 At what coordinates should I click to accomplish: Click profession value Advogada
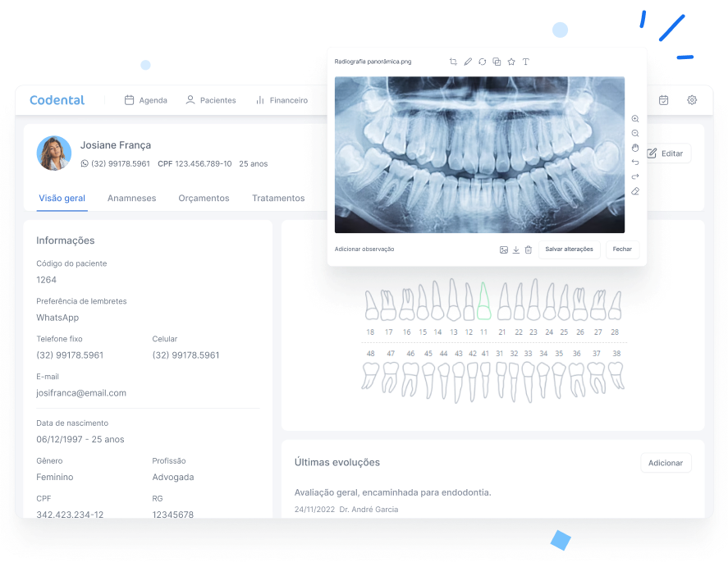click(x=173, y=478)
